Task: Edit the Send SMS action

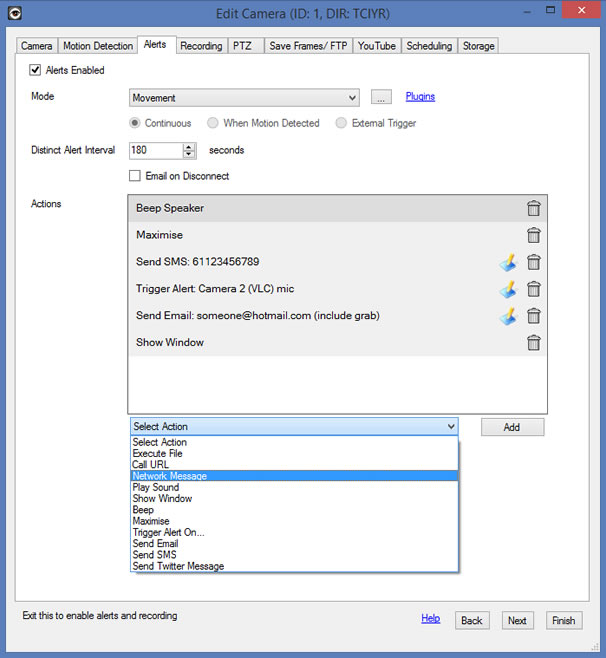Action: 509,262
